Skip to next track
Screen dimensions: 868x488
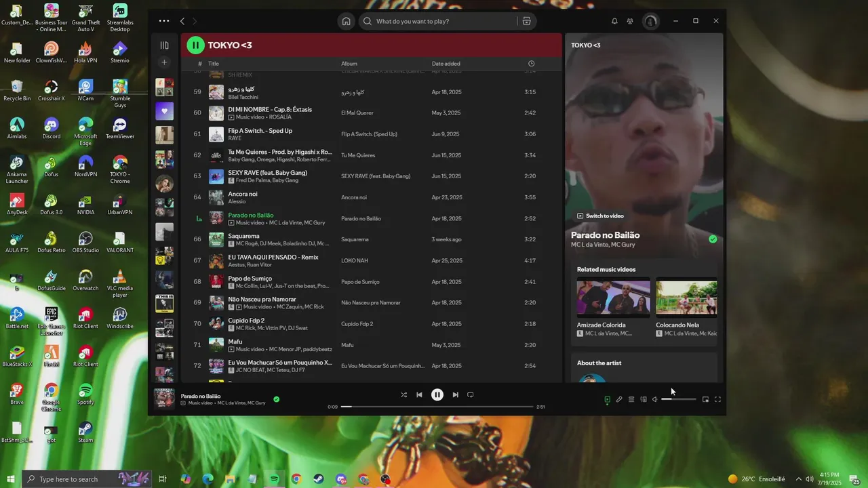click(456, 394)
